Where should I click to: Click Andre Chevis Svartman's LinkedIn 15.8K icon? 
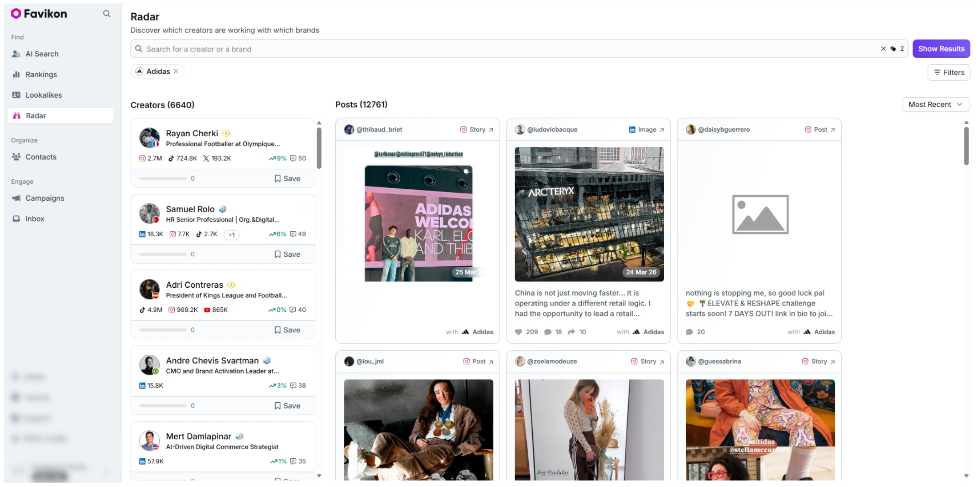click(142, 385)
